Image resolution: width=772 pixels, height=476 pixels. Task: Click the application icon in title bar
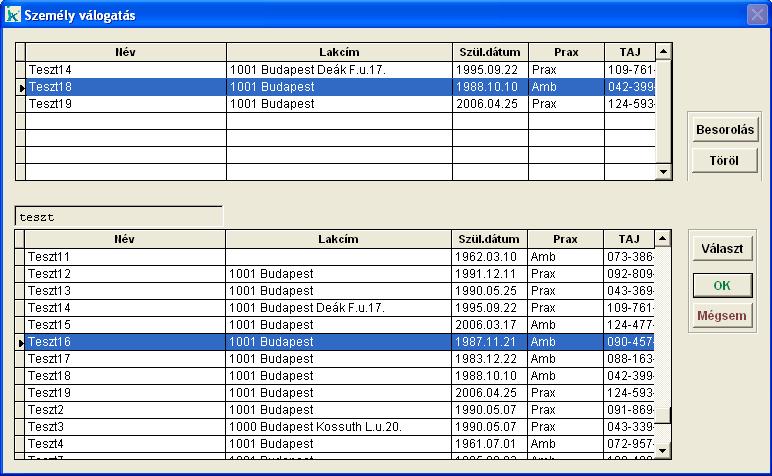[x=13, y=15]
